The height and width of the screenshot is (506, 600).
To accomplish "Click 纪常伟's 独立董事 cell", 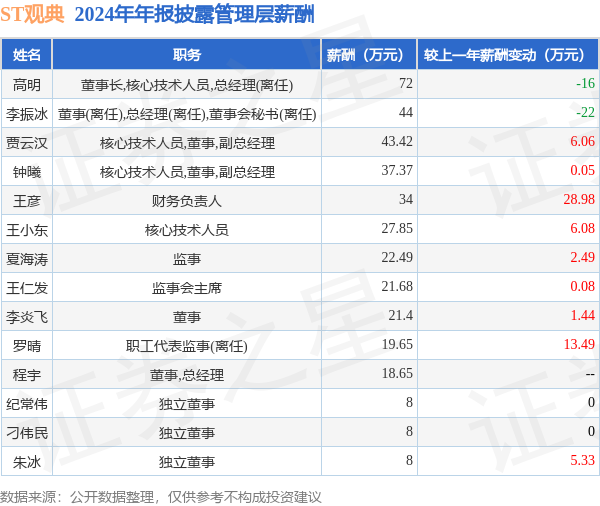I will click(x=187, y=404).
